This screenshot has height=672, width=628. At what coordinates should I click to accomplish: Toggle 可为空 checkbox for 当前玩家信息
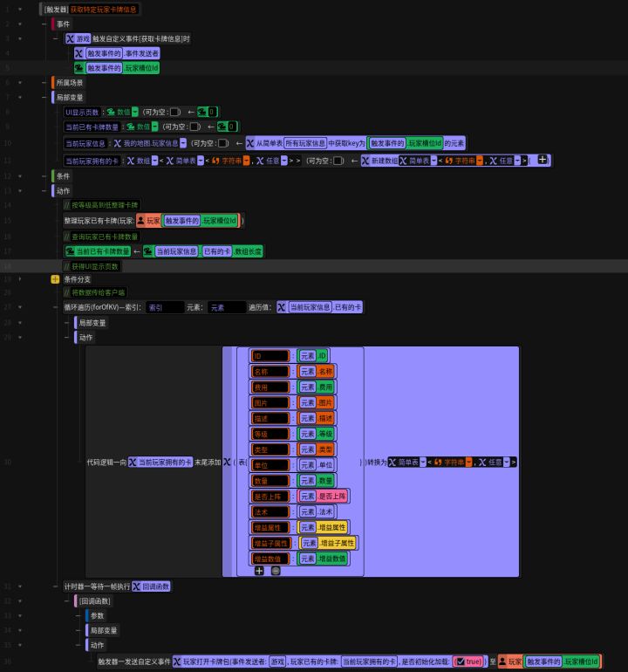222,143
